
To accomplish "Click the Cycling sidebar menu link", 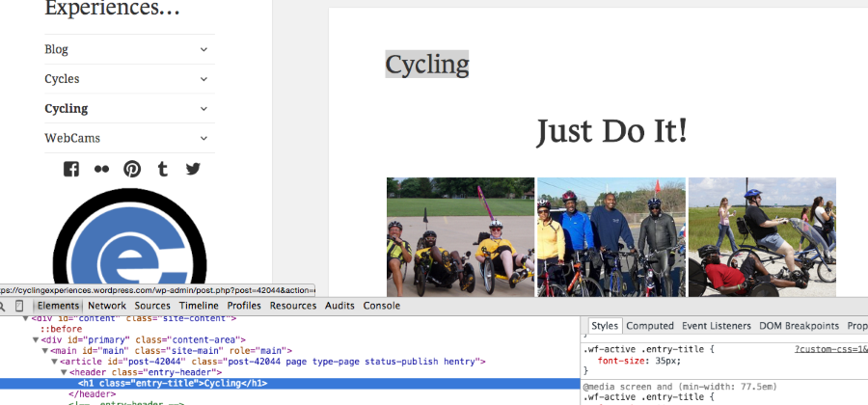I will pos(66,109).
